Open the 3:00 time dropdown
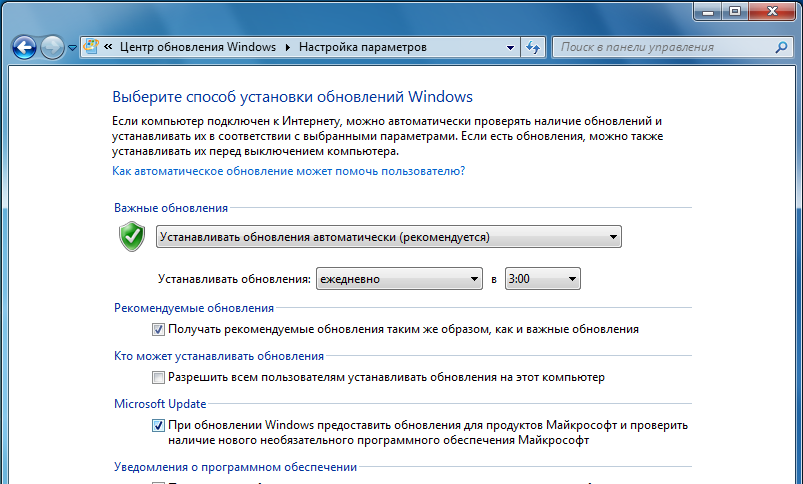 point(543,279)
